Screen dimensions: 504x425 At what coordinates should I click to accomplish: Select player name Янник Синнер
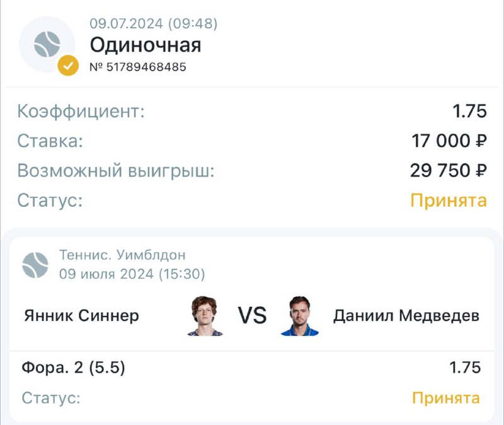click(x=80, y=315)
